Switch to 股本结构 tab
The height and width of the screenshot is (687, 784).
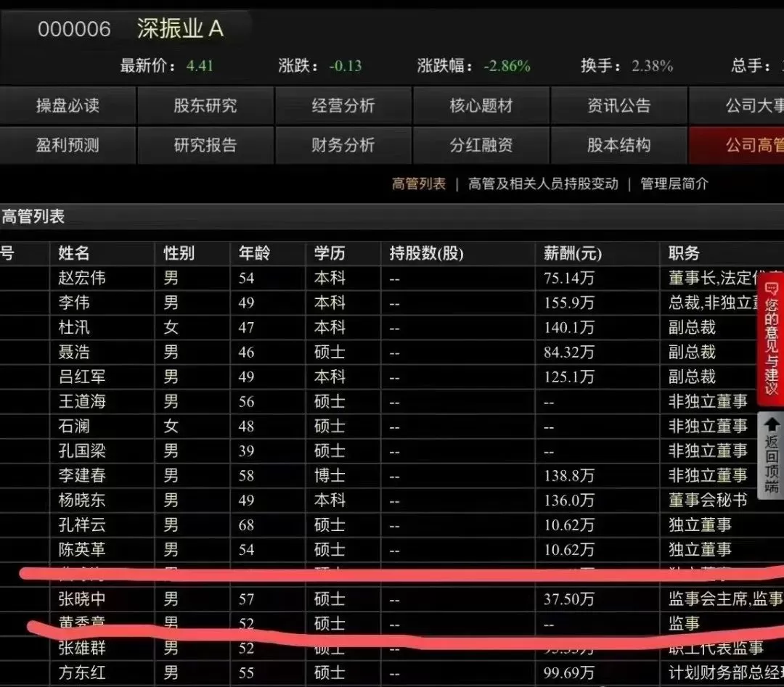pyautogui.click(x=619, y=145)
